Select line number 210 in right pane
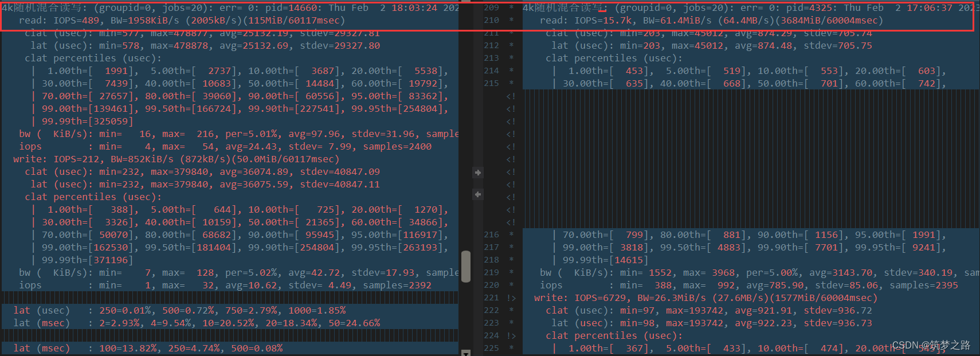Screen dimensions: 980x356 coord(491,20)
